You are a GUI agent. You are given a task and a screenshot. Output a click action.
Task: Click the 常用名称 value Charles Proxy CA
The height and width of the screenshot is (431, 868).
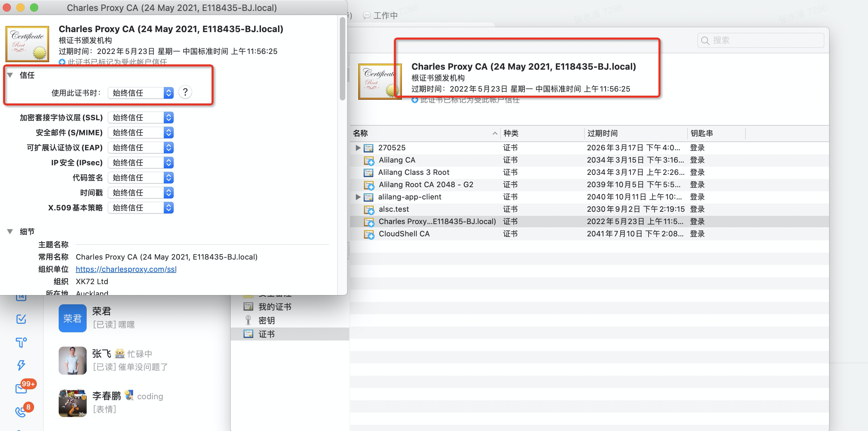pos(167,257)
